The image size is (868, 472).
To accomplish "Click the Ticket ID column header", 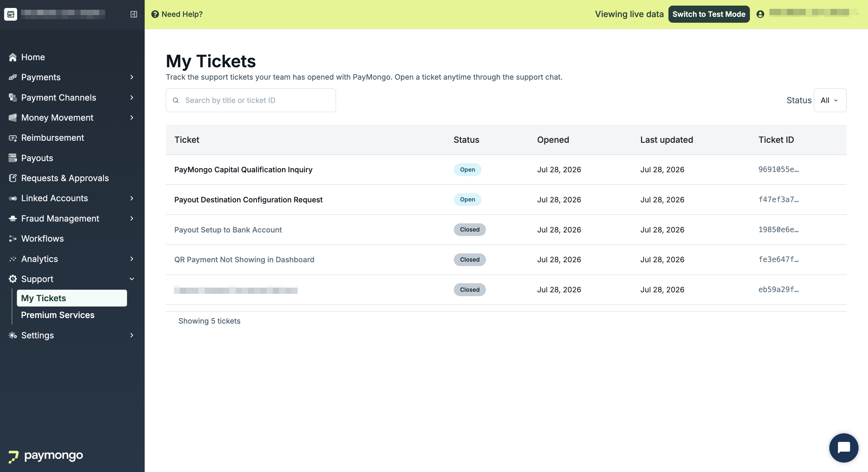I will (x=776, y=140).
